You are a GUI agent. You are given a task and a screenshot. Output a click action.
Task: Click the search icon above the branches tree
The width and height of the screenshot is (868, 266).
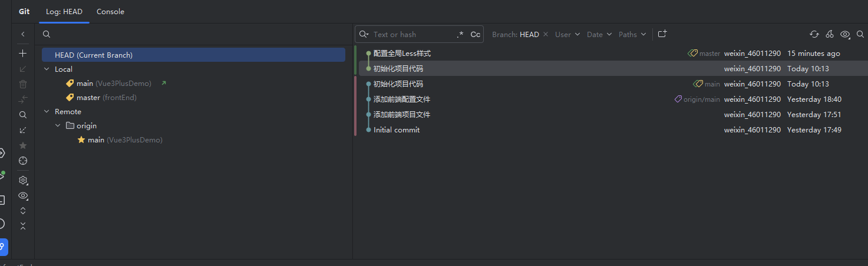coord(47,34)
